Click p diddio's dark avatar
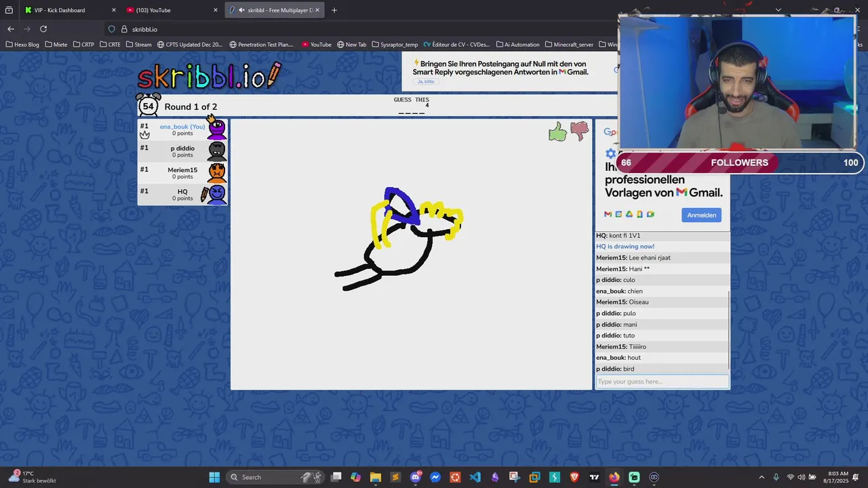 [216, 151]
